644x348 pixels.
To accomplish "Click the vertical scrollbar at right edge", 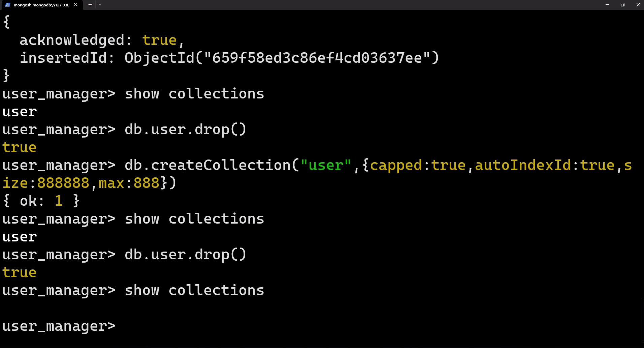I will pos(642,169).
